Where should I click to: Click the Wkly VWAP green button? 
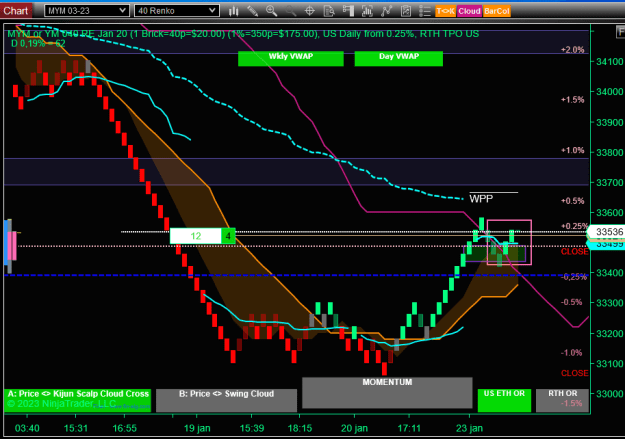(291, 58)
